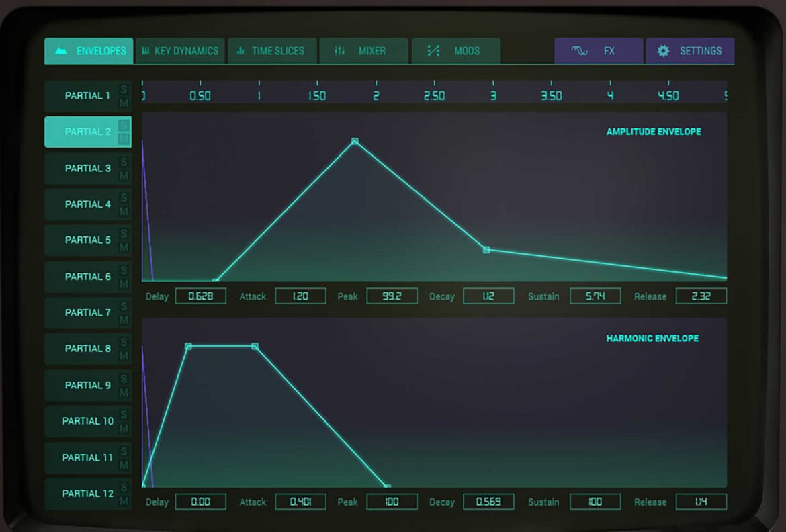Click amplitude Sustain field 5.74
Screen dimensions: 786x532
click(595, 296)
